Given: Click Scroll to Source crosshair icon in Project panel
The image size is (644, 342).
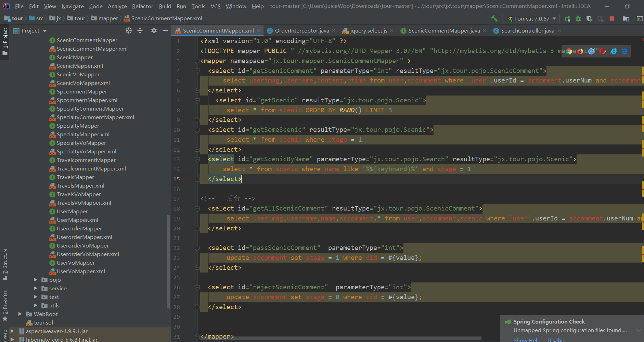Looking at the screenshot, I should 129,30.
